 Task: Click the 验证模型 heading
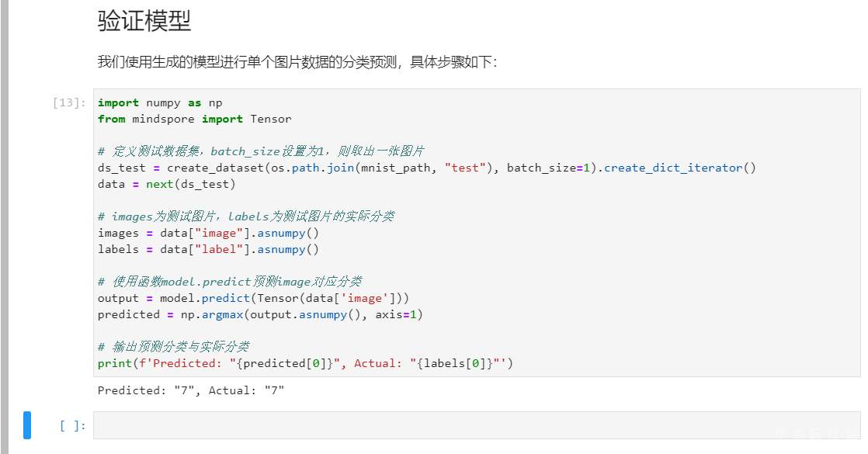[x=144, y=21]
